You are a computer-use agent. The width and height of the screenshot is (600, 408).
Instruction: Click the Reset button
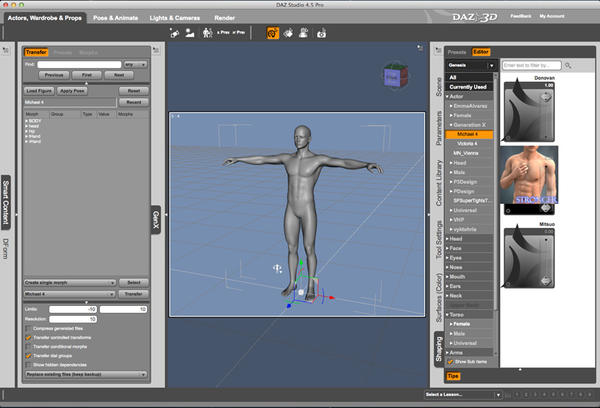(134, 91)
